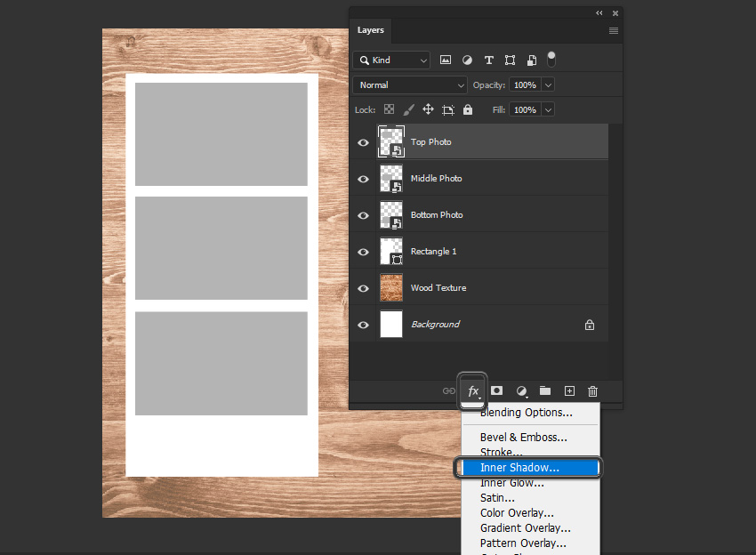Hide the Rectangle 1 layer
The width and height of the screenshot is (756, 555).
coord(364,252)
